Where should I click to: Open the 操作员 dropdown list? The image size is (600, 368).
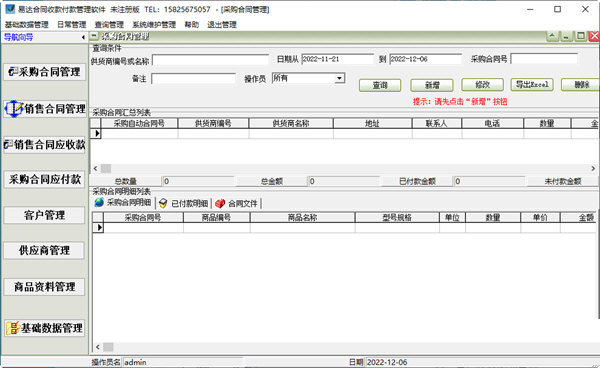(x=339, y=78)
